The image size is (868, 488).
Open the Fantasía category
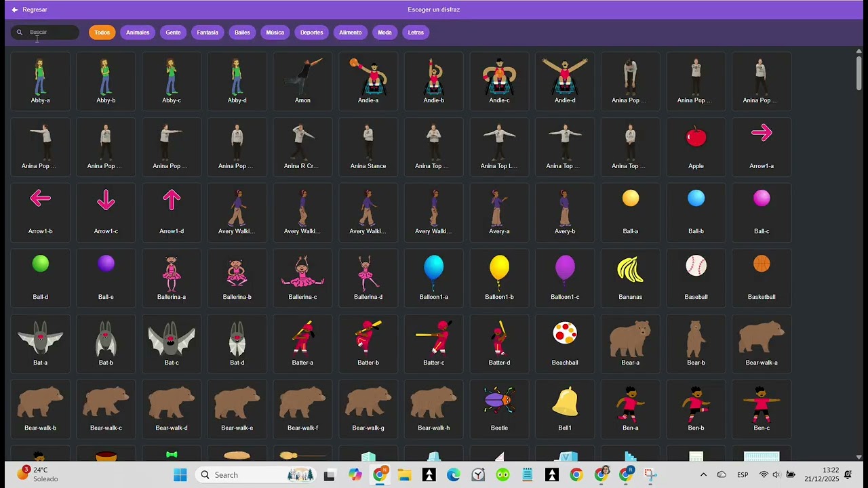pos(208,32)
